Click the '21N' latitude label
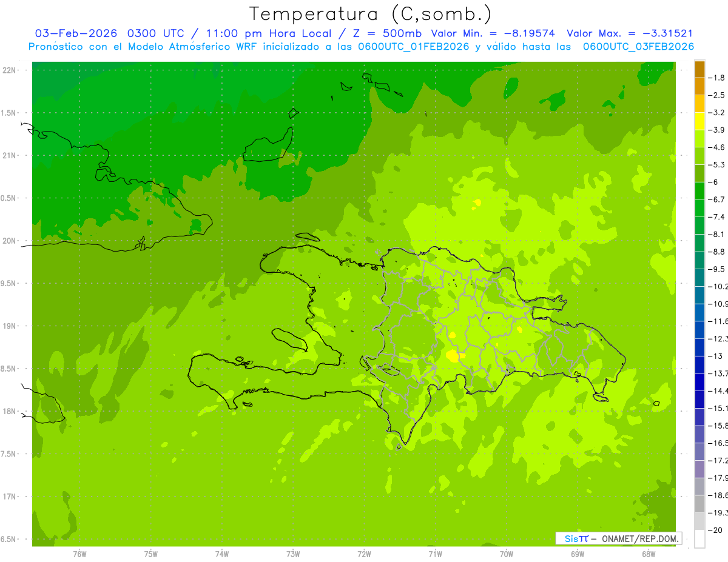Screen dimensions: 728x562 (x=9, y=156)
